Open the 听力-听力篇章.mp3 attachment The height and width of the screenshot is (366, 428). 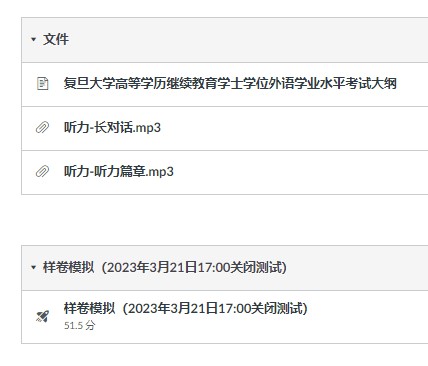pos(119,171)
